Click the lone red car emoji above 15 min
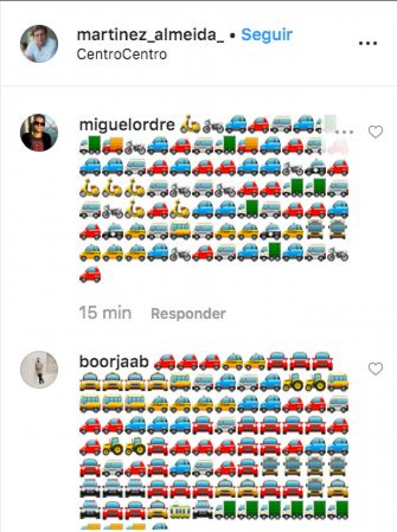 coord(90,274)
